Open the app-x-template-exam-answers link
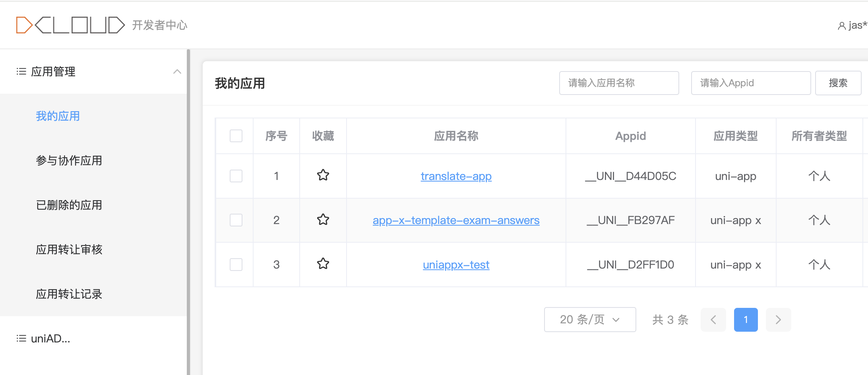This screenshot has height=375, width=868. click(x=456, y=220)
